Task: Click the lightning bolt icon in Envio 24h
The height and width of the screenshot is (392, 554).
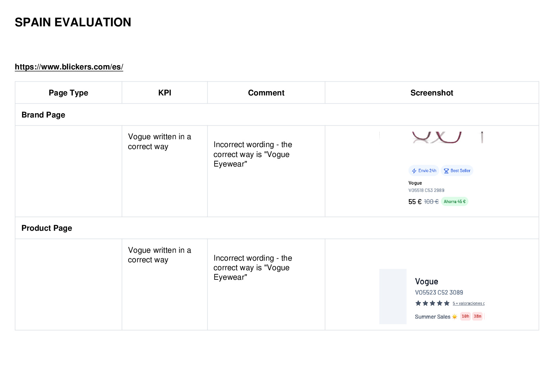Action: tap(414, 171)
